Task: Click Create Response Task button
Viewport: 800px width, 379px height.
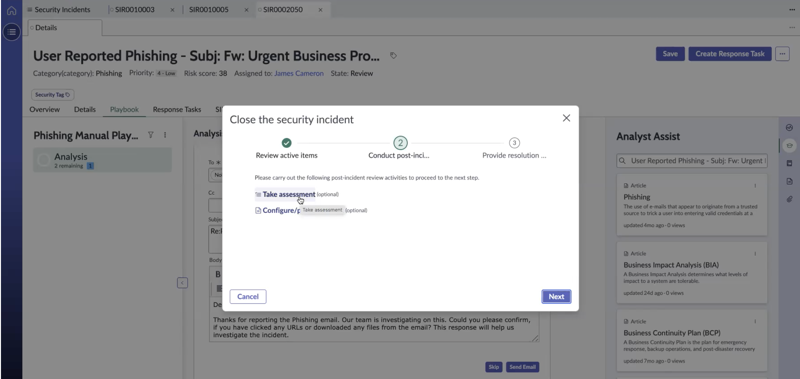Action: [x=730, y=54]
